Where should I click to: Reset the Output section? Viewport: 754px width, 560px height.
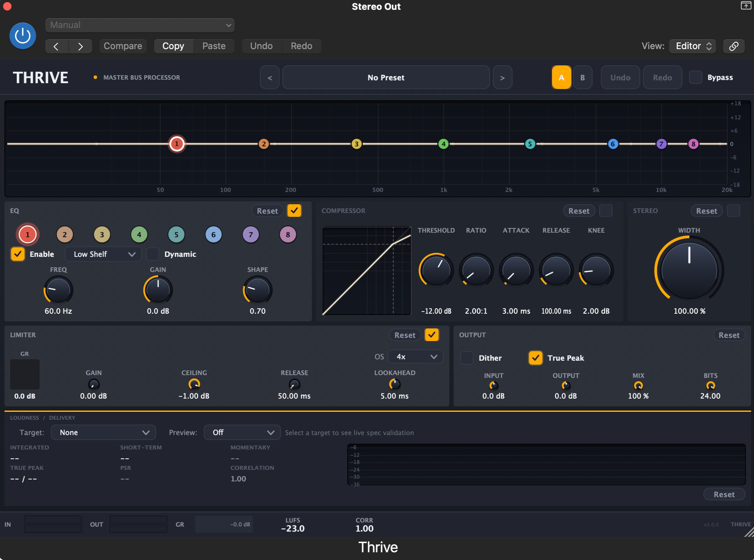pos(729,335)
